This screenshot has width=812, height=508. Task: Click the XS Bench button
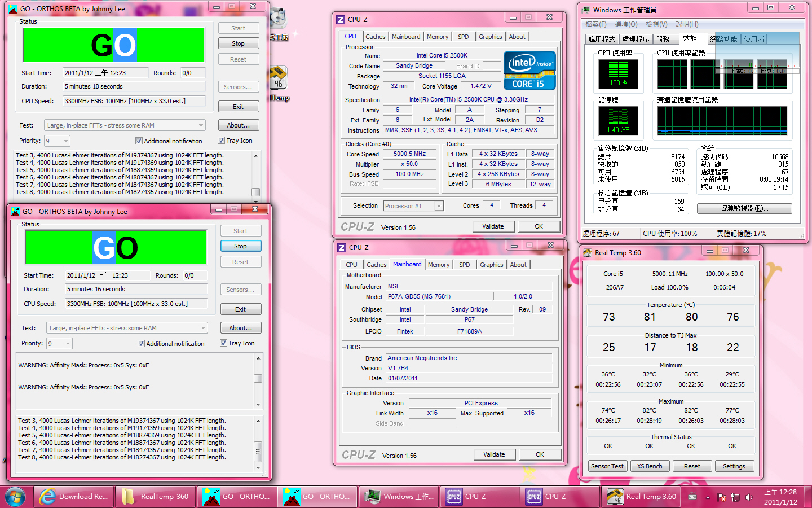649,466
